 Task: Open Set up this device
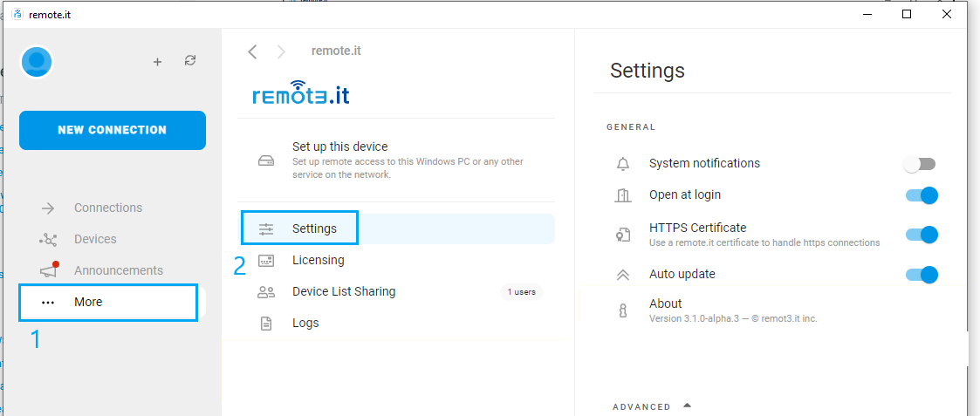398,160
